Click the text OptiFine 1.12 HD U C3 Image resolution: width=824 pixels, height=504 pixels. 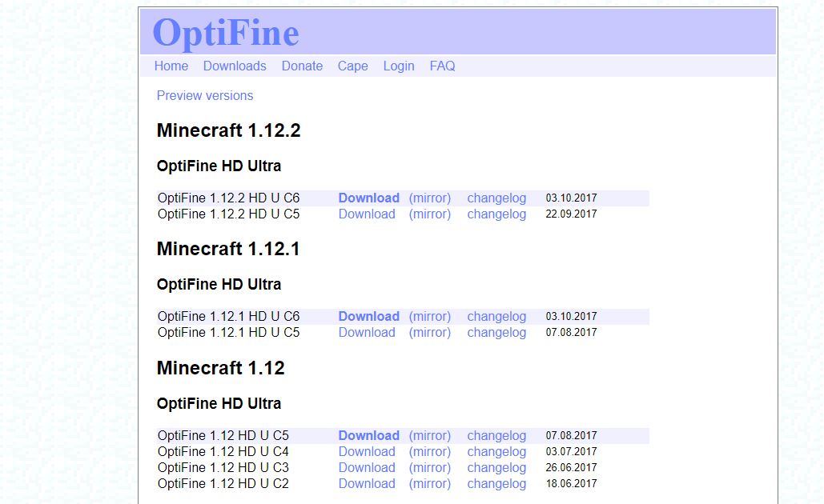223,468
